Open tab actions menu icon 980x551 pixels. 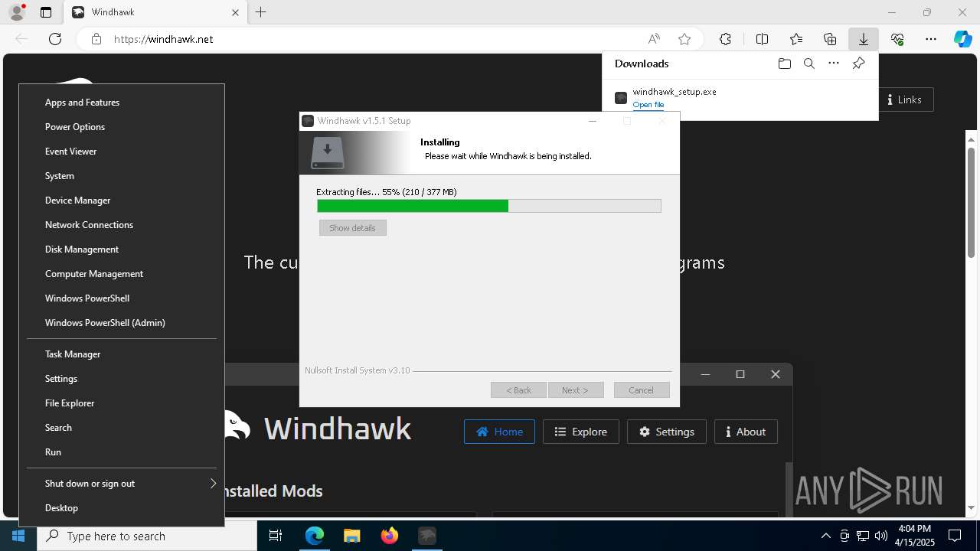point(46,12)
